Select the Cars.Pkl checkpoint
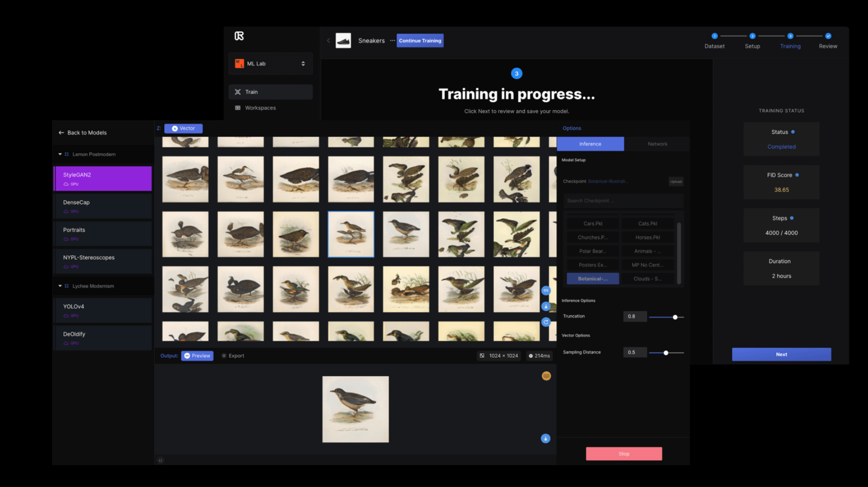The width and height of the screenshot is (868, 487). tap(592, 224)
